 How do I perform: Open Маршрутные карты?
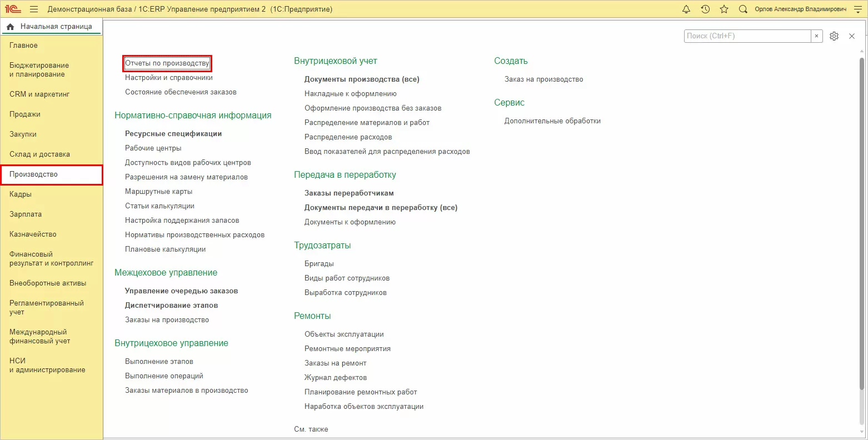[159, 192]
